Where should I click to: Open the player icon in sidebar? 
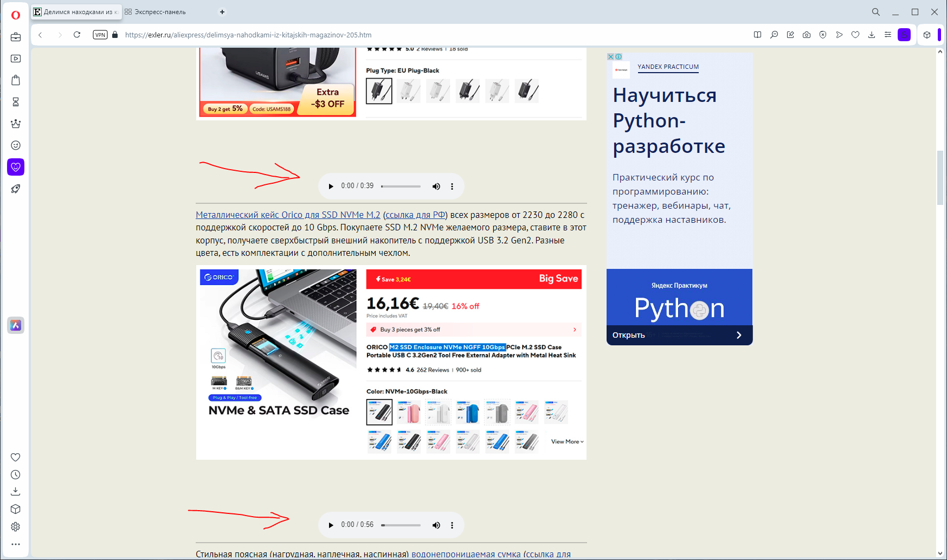pyautogui.click(x=16, y=59)
